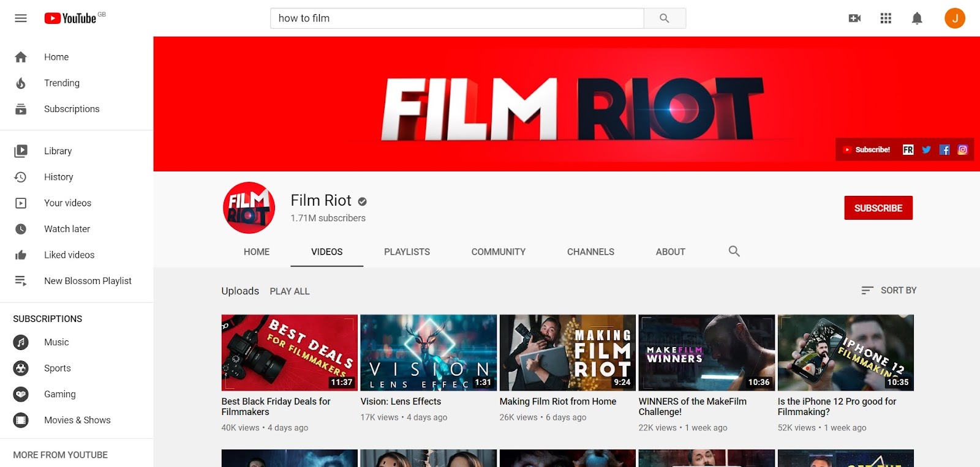Viewport: 980px width, 467px height.
Task: Click the Your videos icon
Action: 21,203
